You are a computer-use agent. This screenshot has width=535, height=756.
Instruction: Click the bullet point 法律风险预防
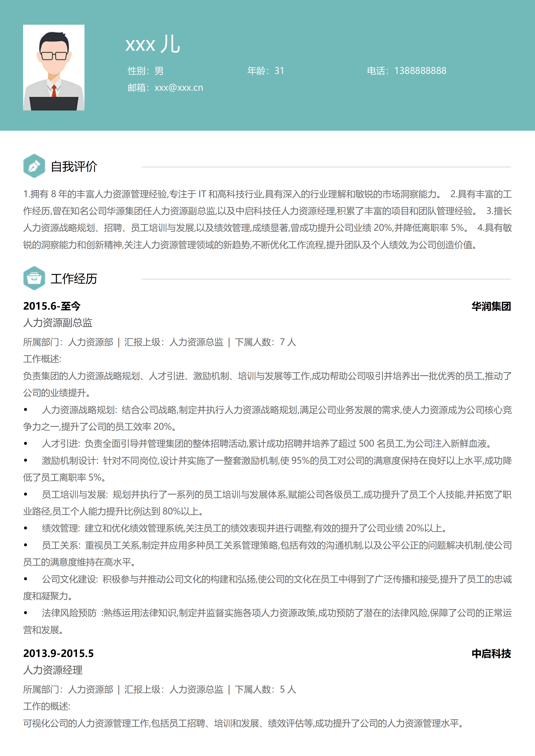click(x=69, y=613)
